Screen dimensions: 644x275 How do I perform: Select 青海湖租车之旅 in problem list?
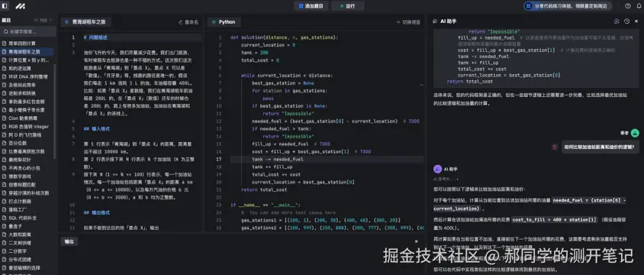pyautogui.click(x=27, y=52)
